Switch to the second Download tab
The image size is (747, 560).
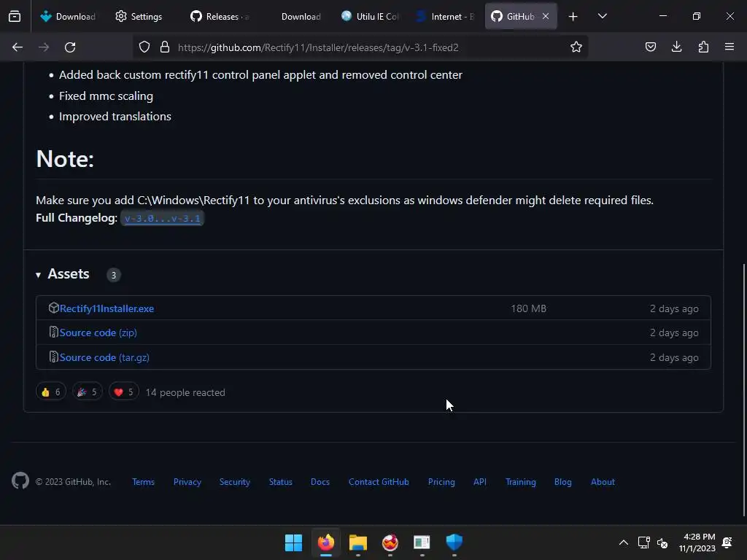click(x=295, y=16)
